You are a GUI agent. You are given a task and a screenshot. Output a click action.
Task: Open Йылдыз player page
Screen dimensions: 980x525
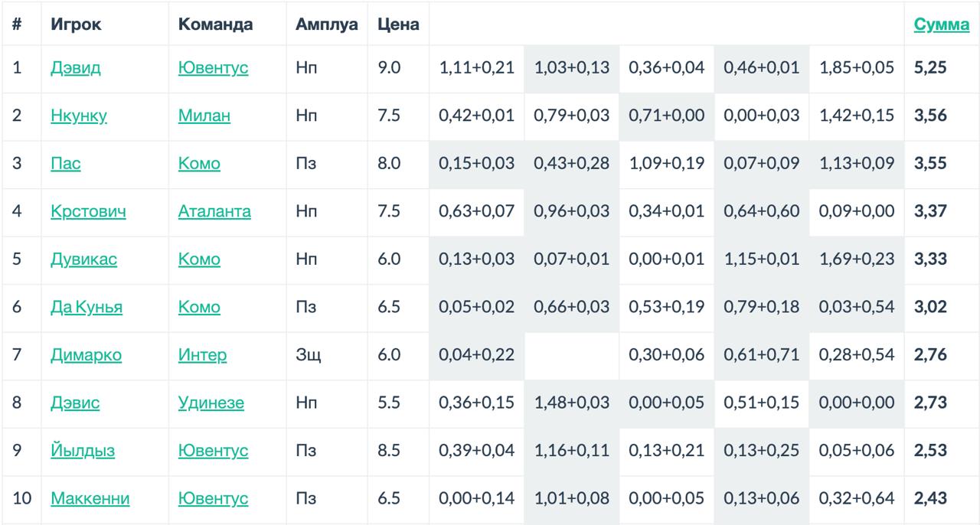click(83, 451)
